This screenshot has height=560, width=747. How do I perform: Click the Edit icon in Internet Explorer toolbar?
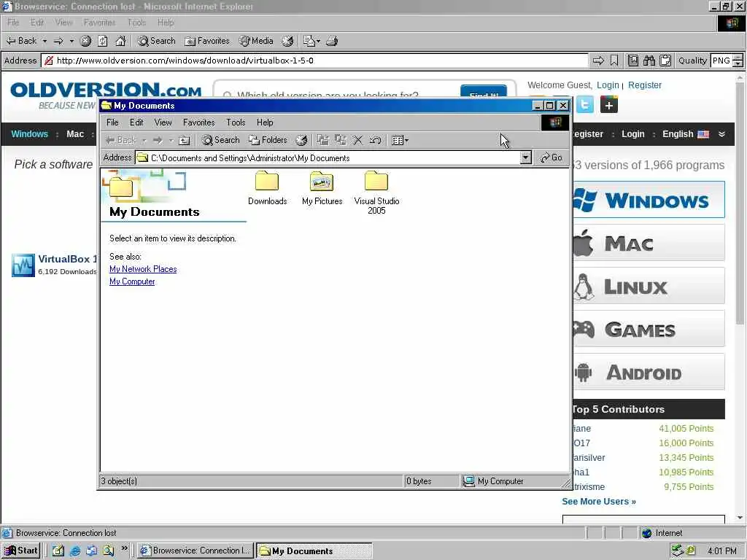309,41
